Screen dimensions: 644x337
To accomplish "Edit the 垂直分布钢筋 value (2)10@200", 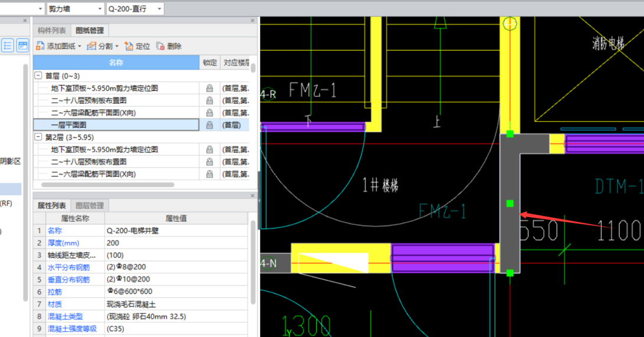I will [176, 280].
